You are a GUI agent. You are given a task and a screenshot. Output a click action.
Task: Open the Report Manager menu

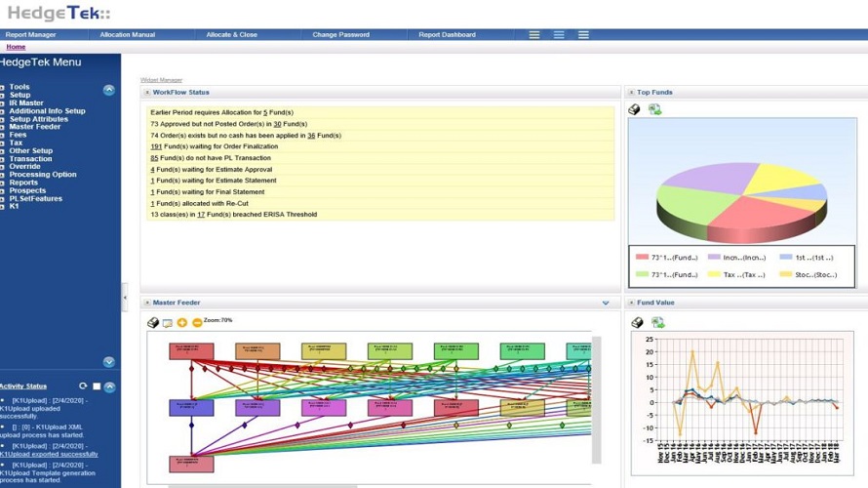tap(31, 34)
